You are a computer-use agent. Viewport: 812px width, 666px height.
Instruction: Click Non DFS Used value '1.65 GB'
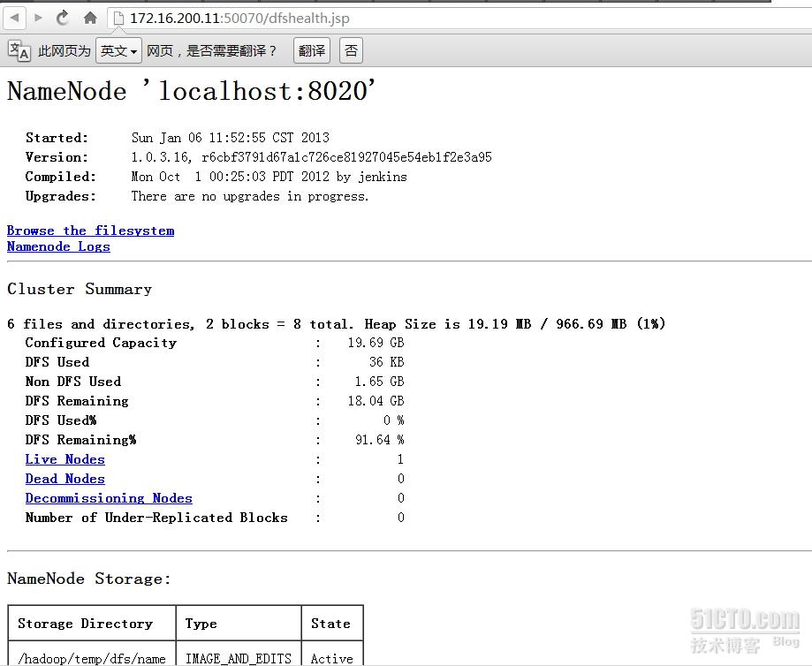[380, 382]
